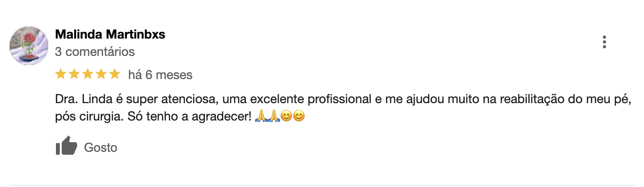Click the first rating star
Image resolution: width=644 pixels, height=187 pixels.
[61, 74]
